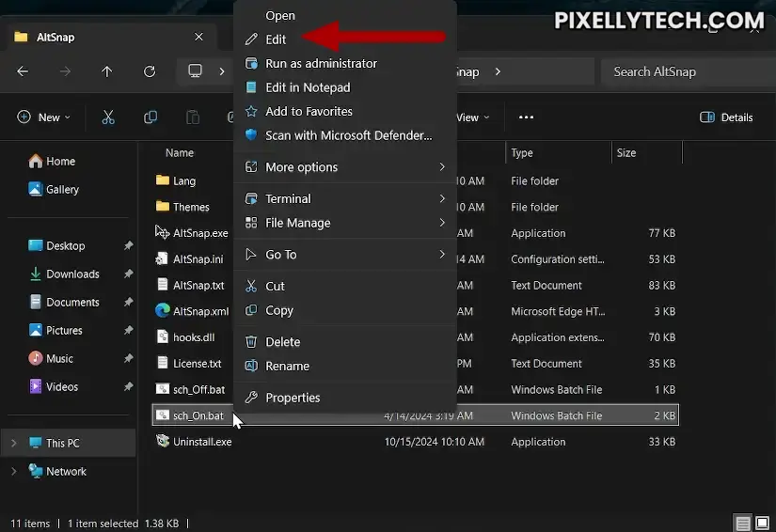This screenshot has width=776, height=532.
Task: Choose Rename from the context menu
Action: coord(345,366)
